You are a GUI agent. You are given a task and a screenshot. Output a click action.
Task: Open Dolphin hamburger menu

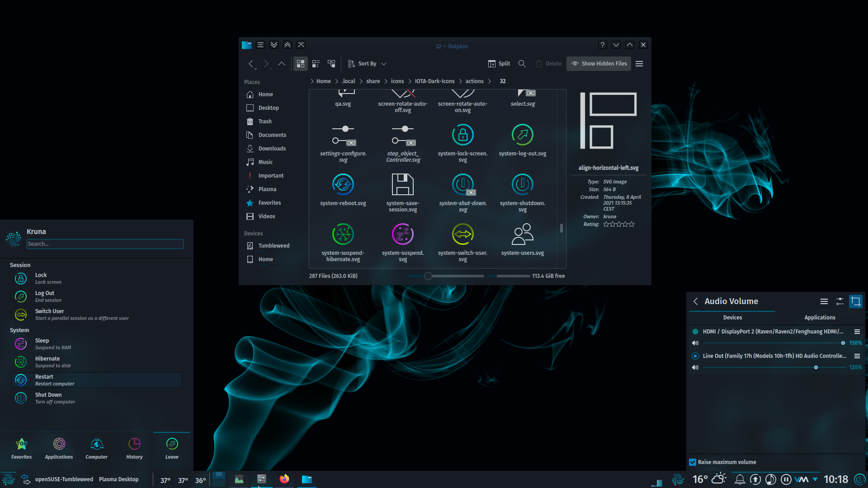(x=639, y=64)
